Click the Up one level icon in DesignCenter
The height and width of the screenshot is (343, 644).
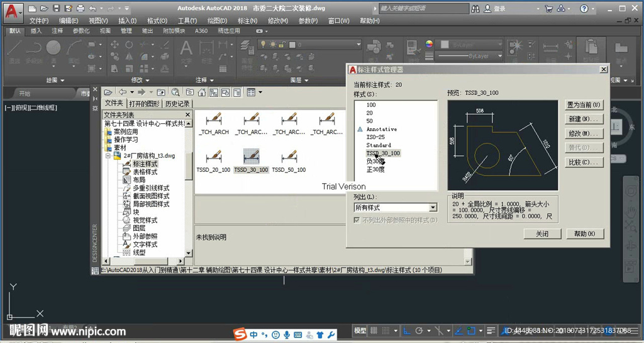click(161, 93)
